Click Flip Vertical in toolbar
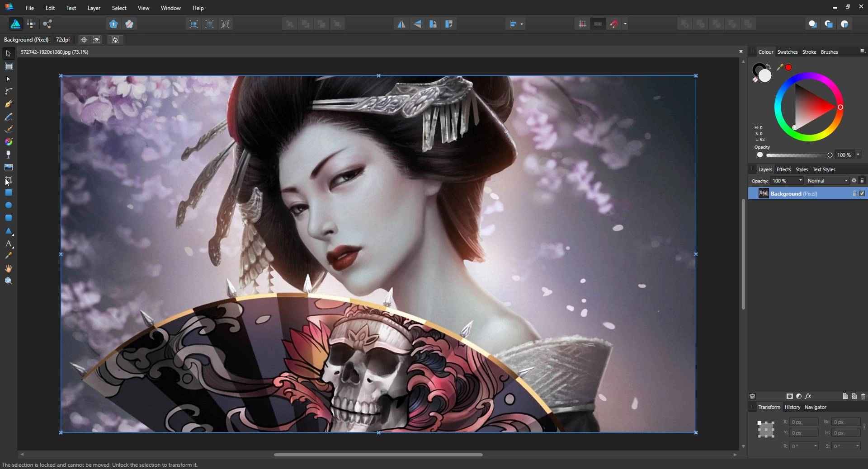Screen dimensions: 868x469 (x=417, y=24)
